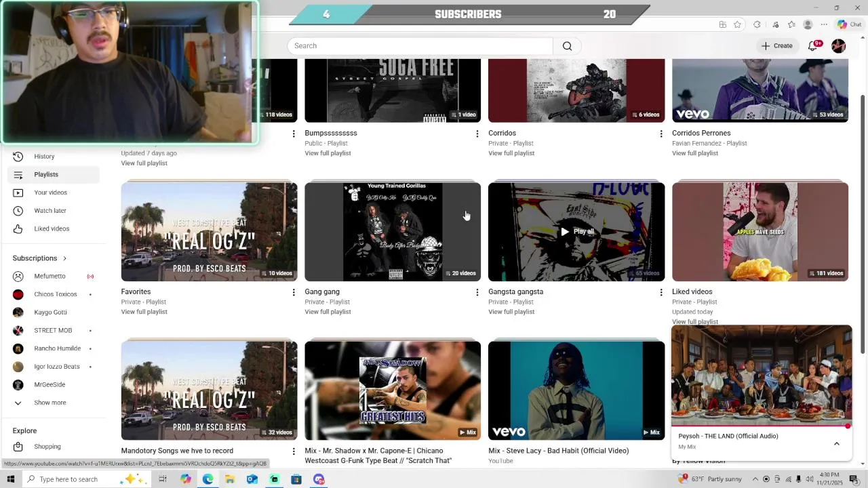Click the Edge profile avatar icon
868x488 pixels.
pos(808,24)
